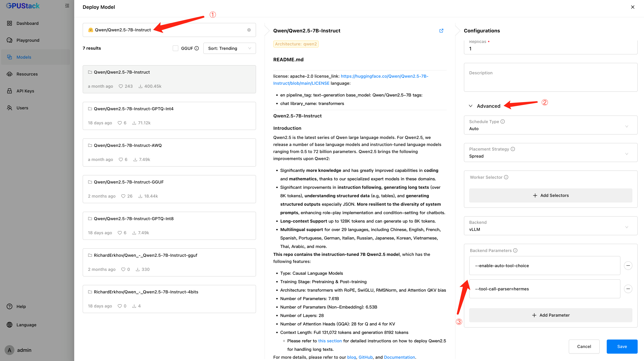Click the GPUStack logo
Screen dimensions: 644x361
pyautogui.click(x=23, y=6)
